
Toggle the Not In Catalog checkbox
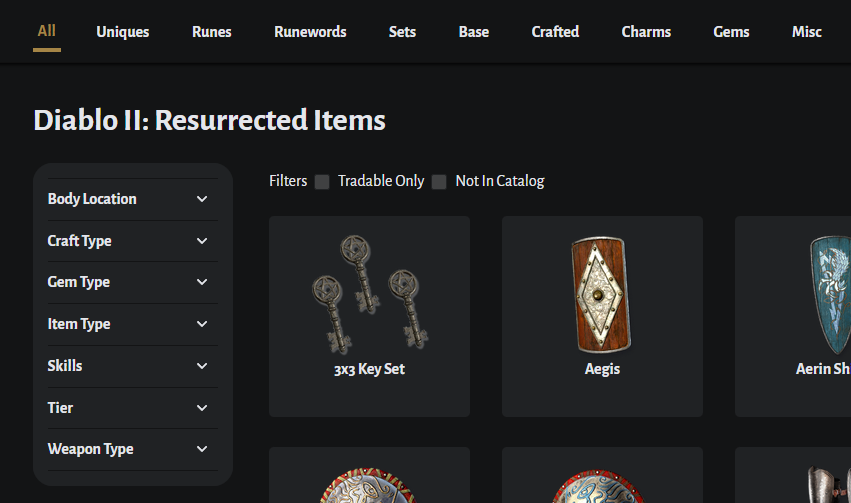click(x=439, y=182)
